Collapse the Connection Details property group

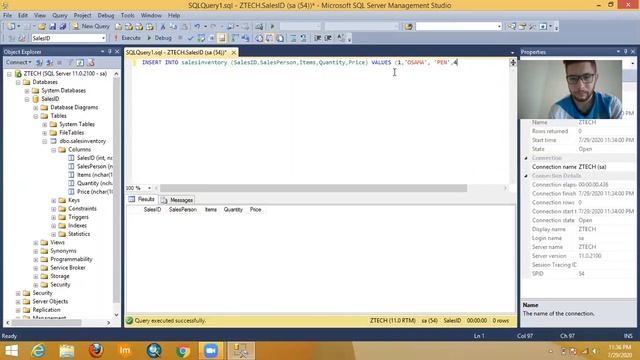526,176
